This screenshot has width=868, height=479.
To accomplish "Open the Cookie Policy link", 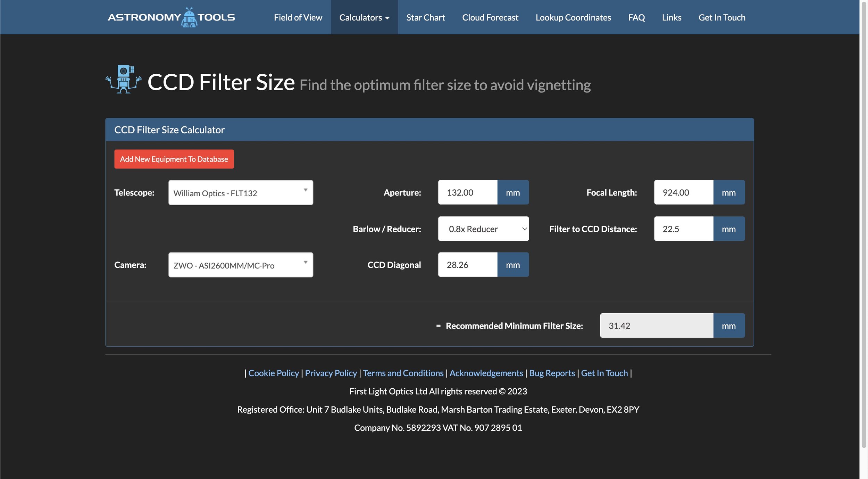I will coord(274,373).
